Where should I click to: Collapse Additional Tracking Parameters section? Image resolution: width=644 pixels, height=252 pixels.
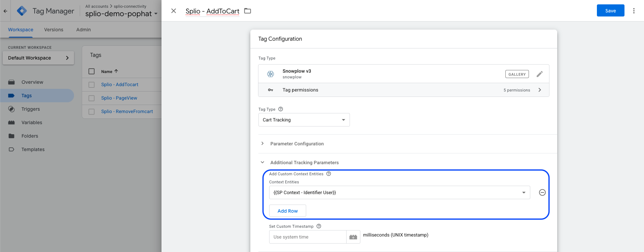click(x=262, y=162)
